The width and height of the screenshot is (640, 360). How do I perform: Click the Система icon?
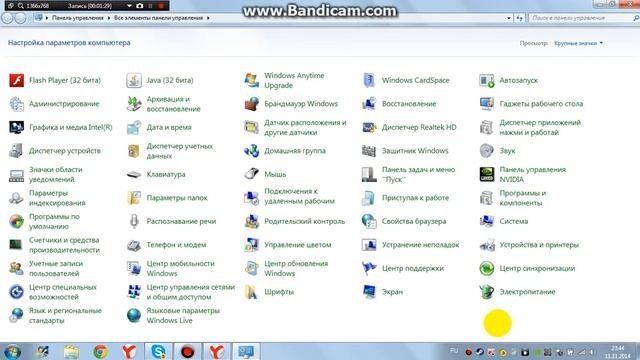click(x=487, y=222)
